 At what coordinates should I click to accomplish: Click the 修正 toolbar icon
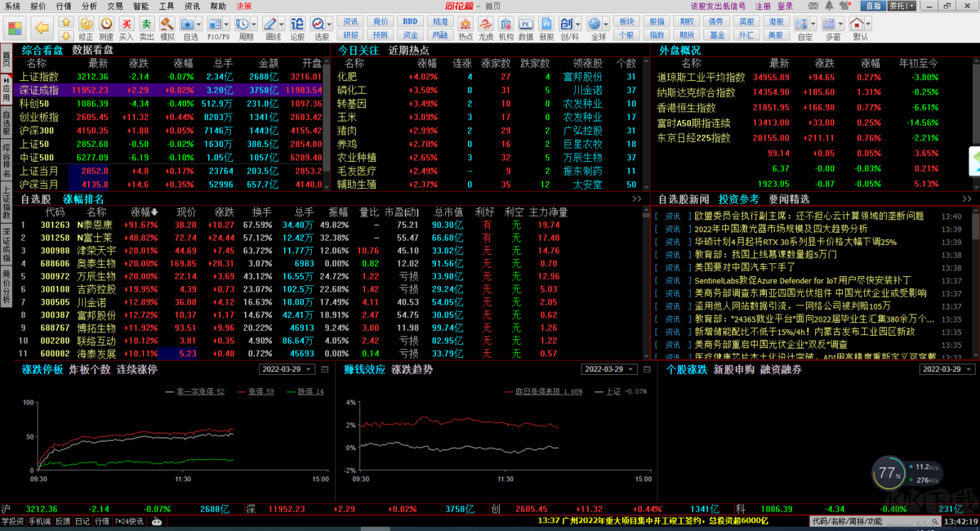coord(85,27)
